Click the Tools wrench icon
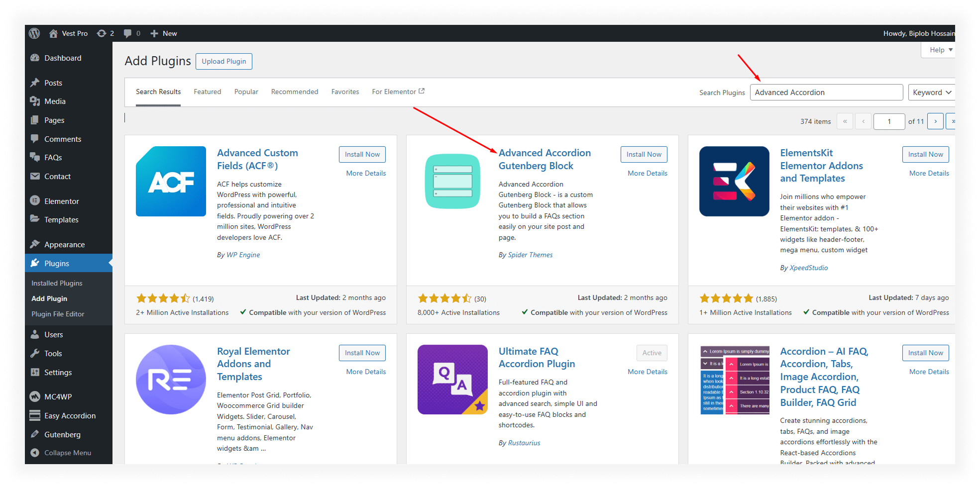Viewport: 980px width, 489px height. point(35,353)
